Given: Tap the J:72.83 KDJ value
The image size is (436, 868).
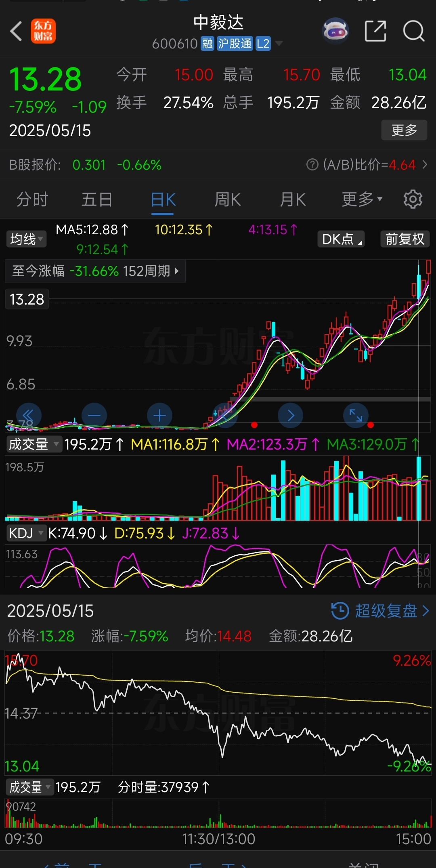Looking at the screenshot, I should [x=211, y=533].
